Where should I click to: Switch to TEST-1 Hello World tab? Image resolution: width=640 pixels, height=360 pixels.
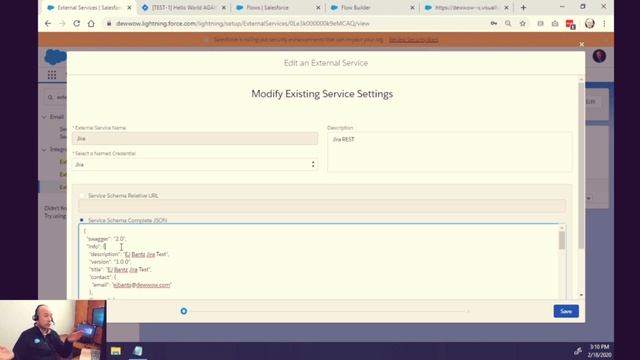pos(184,7)
